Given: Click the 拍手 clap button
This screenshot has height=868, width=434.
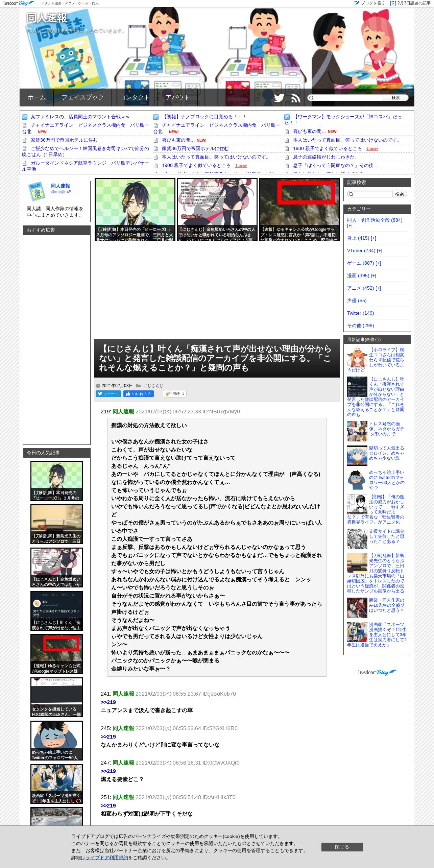Looking at the screenshot, I should pos(175,394).
